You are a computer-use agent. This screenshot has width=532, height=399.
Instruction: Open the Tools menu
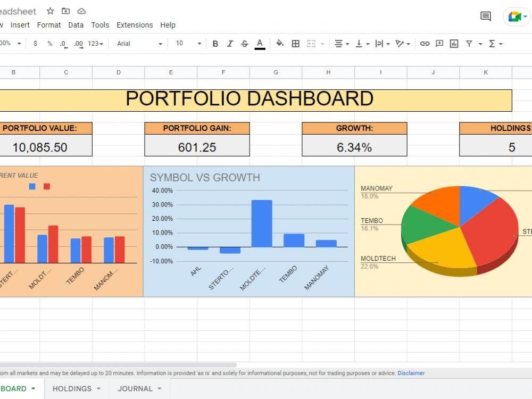click(x=100, y=25)
